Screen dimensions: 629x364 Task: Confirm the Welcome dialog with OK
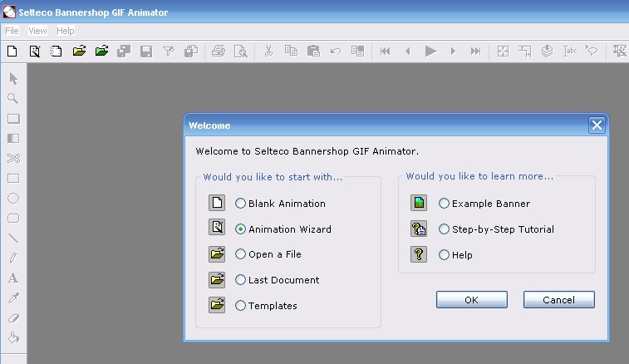click(x=472, y=300)
